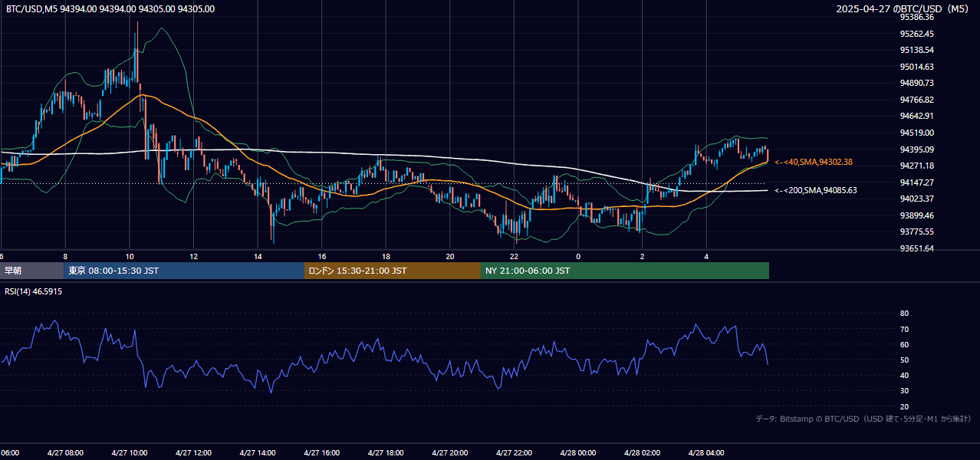Image resolution: width=980 pixels, height=460 pixels.
Task: Select the 200 SMA label 94085.63
Action: 816,190
